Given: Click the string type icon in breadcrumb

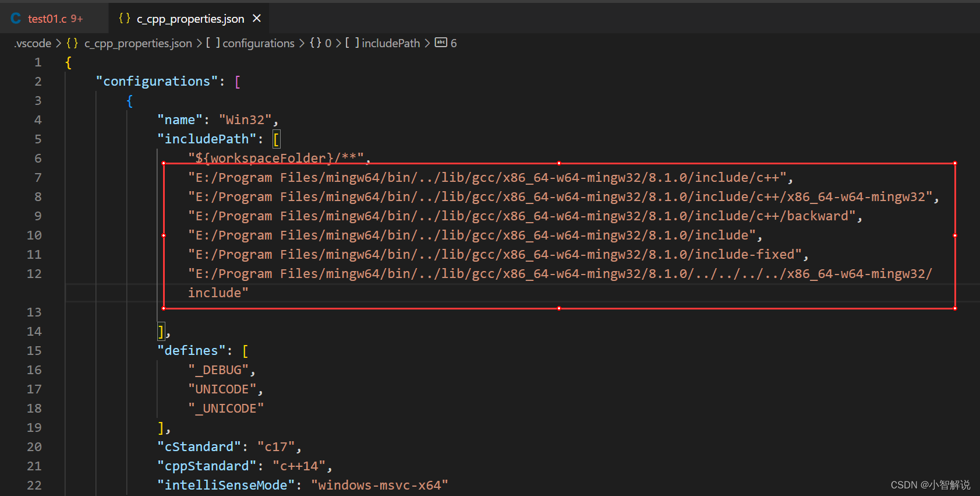Looking at the screenshot, I should click(441, 43).
